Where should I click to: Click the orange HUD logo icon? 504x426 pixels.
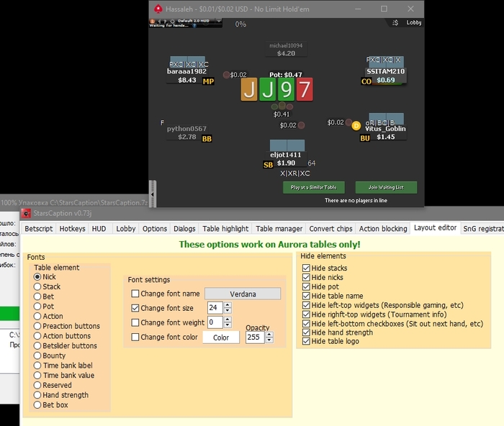coord(153,21)
